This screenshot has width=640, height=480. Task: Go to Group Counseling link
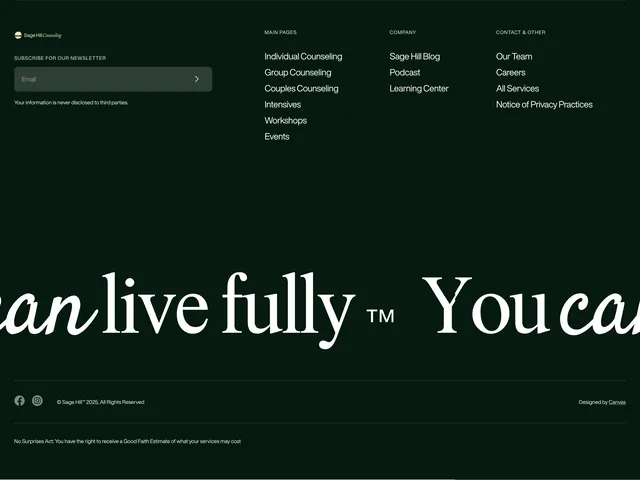[298, 73]
